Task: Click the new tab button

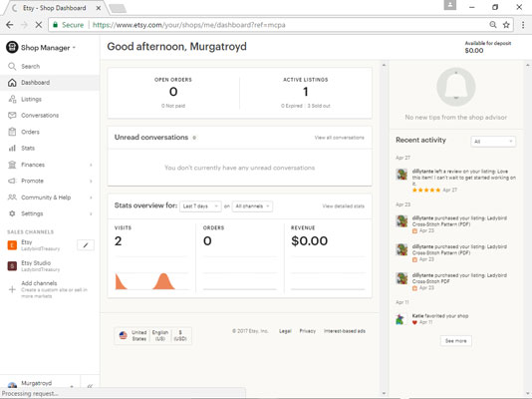Action: coord(118,9)
